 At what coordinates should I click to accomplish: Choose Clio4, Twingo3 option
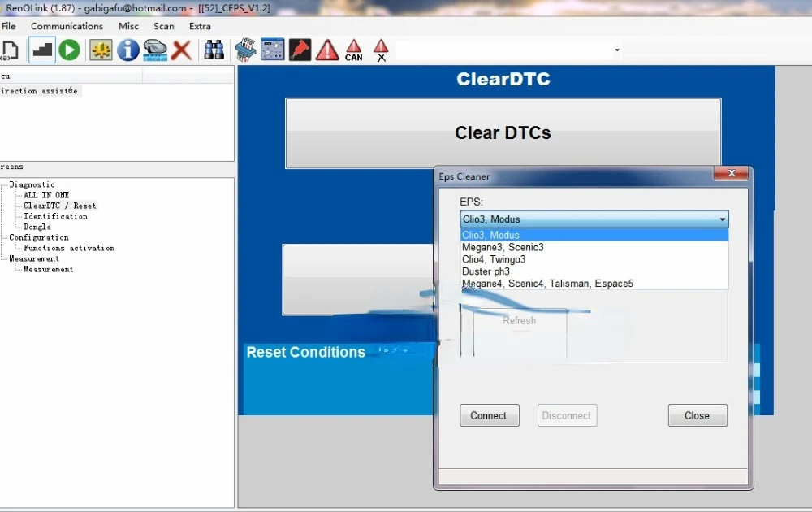[594, 259]
